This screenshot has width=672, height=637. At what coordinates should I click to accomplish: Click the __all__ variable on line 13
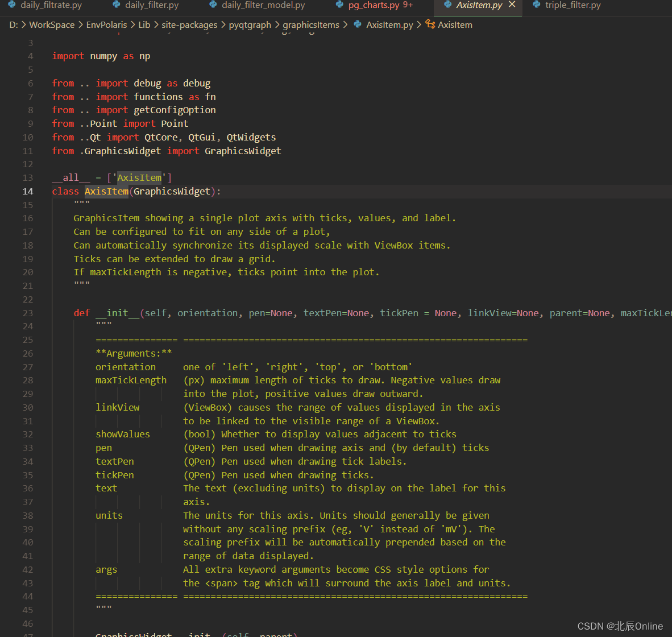click(71, 178)
